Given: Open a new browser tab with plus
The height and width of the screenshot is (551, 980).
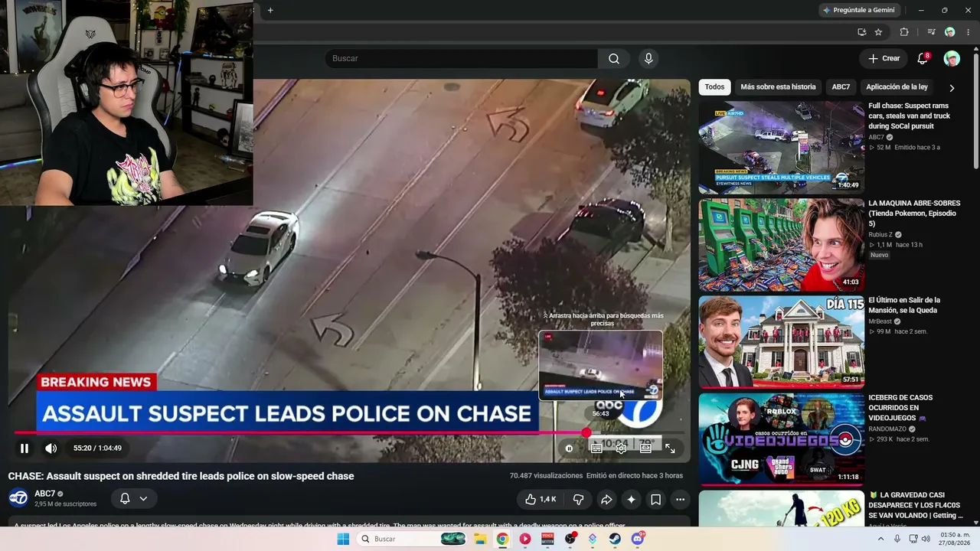Looking at the screenshot, I should pos(270,10).
